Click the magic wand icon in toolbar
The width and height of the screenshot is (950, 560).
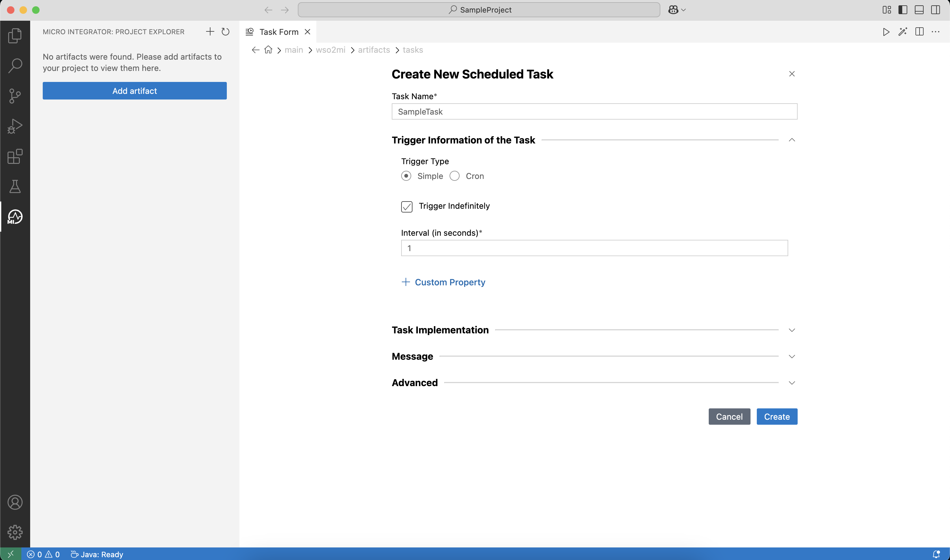point(903,32)
